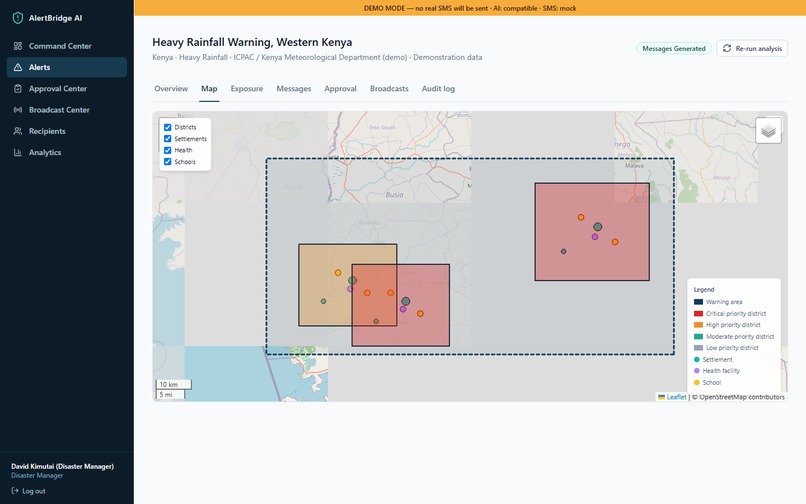The height and width of the screenshot is (504, 806).
Task: Click Log out
Action: [x=29, y=491]
